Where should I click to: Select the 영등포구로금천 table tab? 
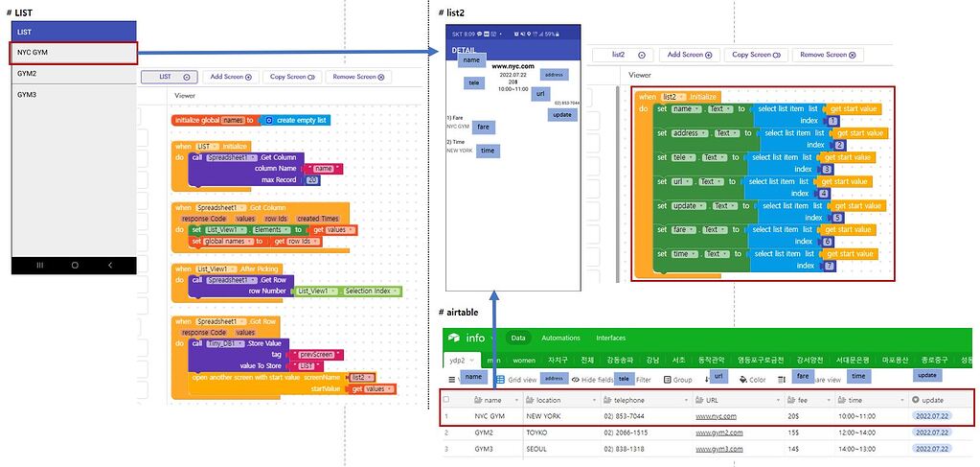761,361
